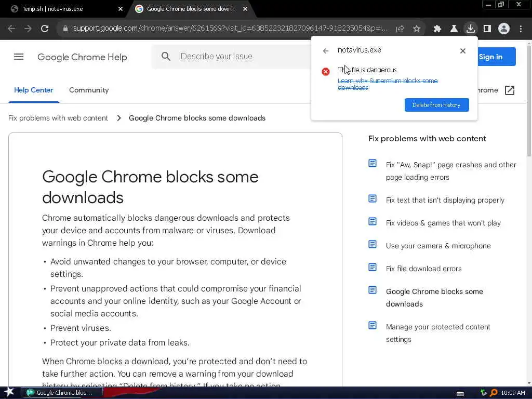Viewport: 532px width, 399px height.
Task: Open the Help Center tab
Action: point(34,90)
